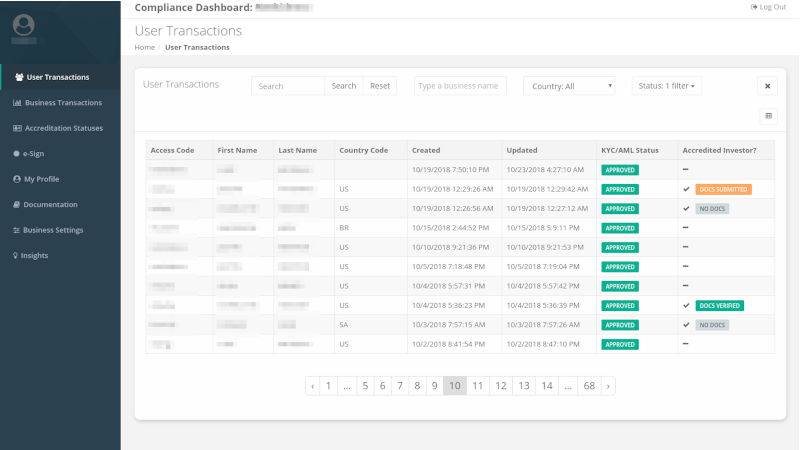Go to next page arrow in pagination
Image resolution: width=800 pixels, height=450 pixels.
point(608,386)
